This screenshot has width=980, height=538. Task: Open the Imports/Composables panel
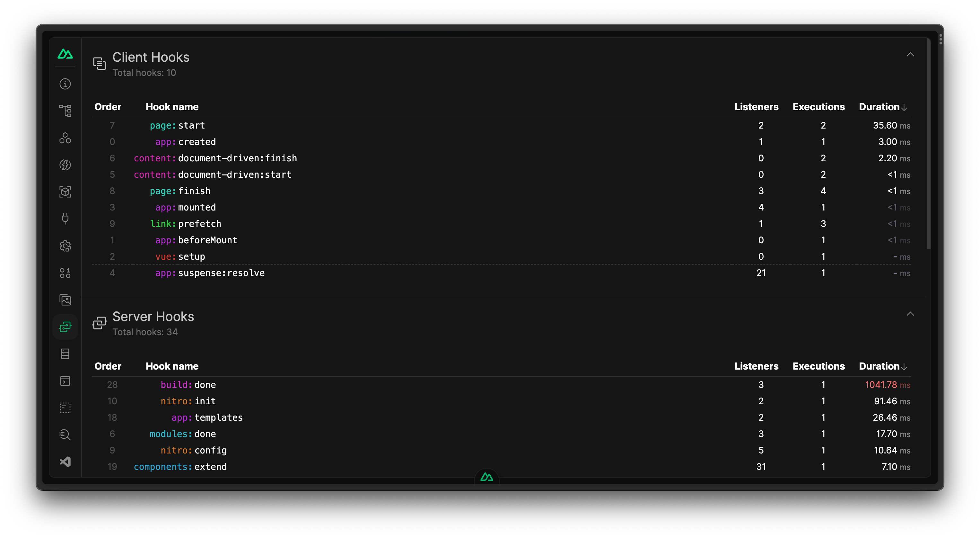point(65,165)
